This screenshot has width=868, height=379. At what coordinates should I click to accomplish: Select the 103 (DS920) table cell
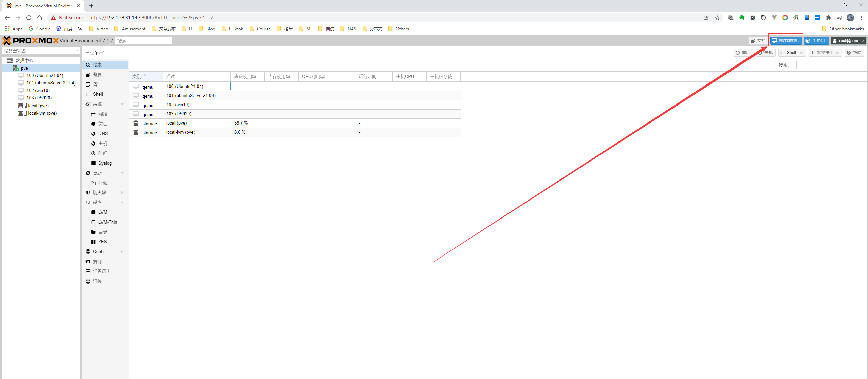[197, 114]
